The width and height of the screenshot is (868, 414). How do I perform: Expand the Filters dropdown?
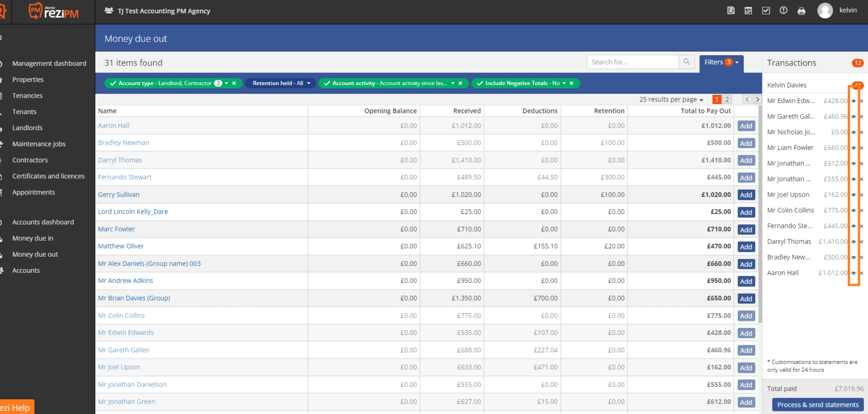[721, 62]
